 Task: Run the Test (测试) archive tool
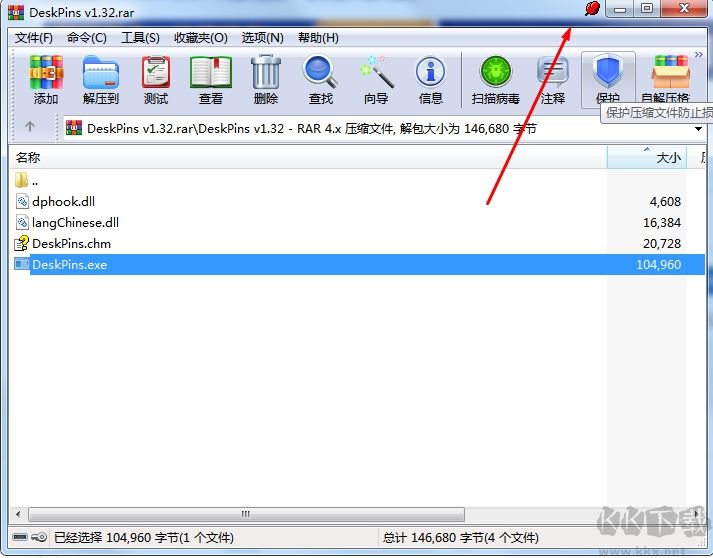(156, 80)
